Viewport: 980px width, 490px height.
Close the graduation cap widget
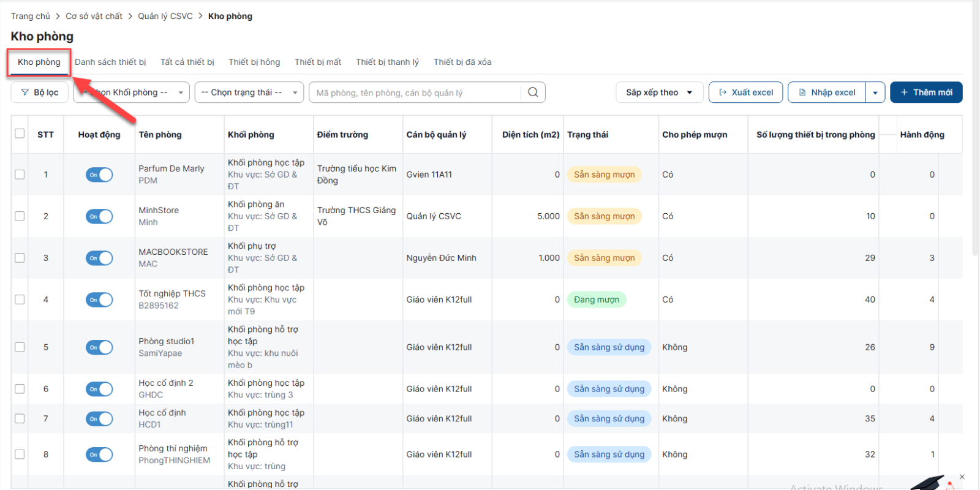(962, 477)
